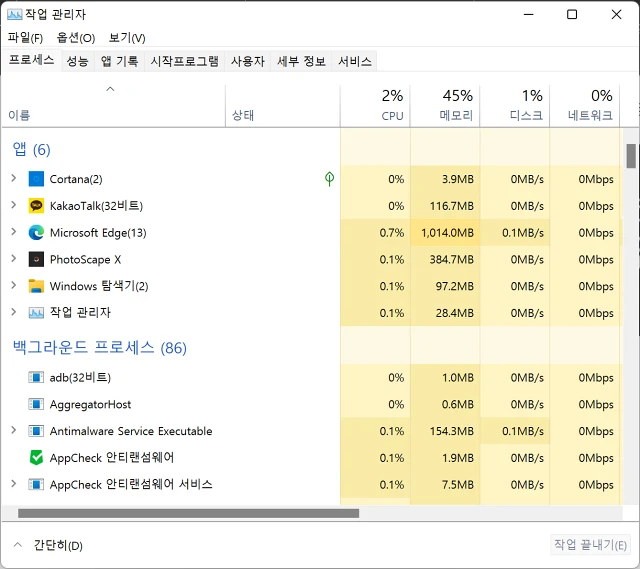Select the adb(32비트) process name
Viewport: 640px width, 569px height.
(80, 378)
